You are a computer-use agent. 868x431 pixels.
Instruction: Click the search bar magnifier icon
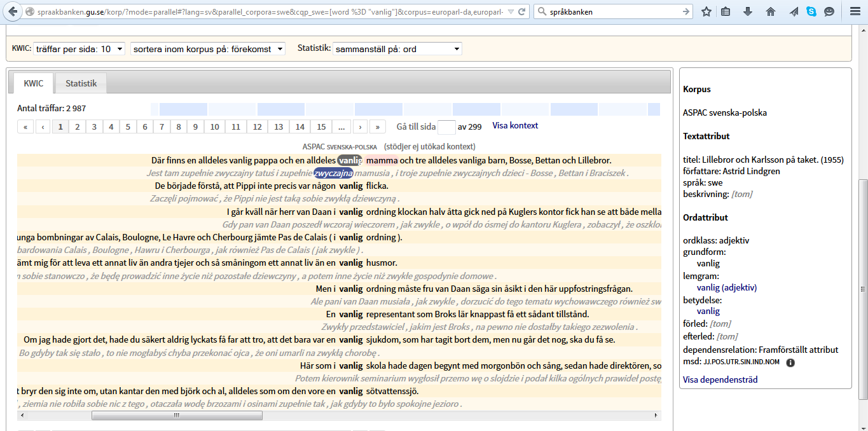(x=542, y=11)
